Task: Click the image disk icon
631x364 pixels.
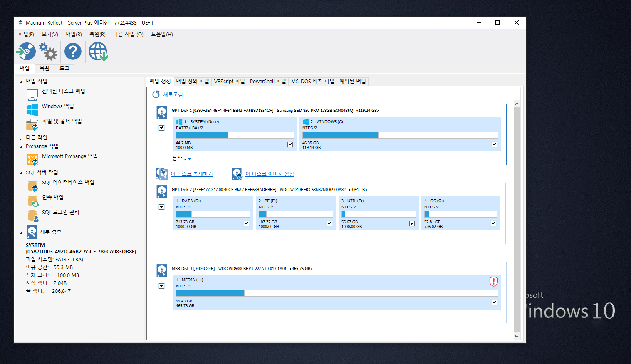Action: [237, 174]
